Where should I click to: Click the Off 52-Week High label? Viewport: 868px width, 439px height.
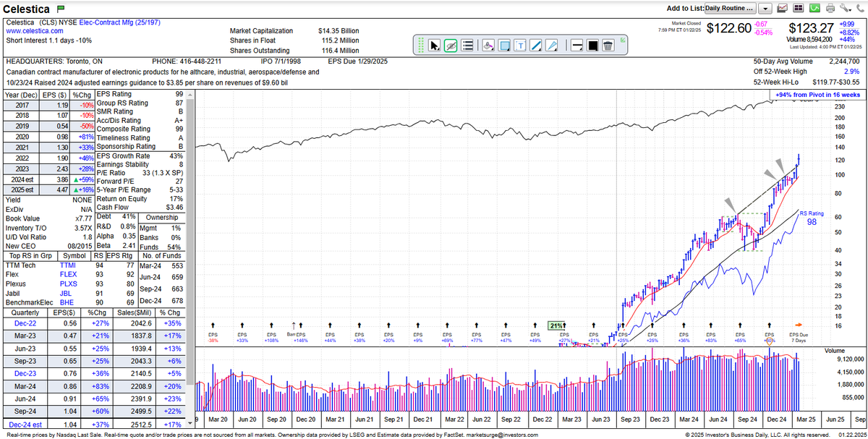781,72
